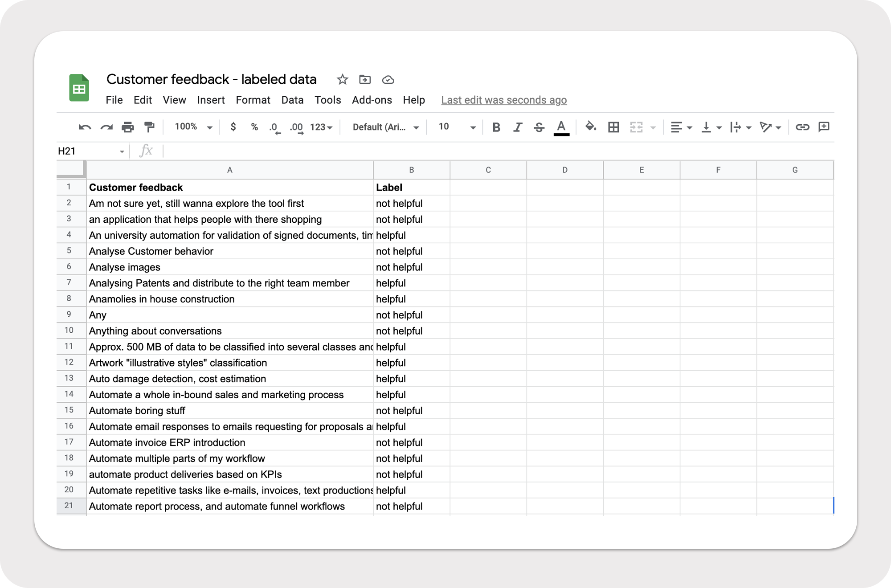891x588 pixels.
Task: Click the Undo icon
Action: tap(85, 127)
